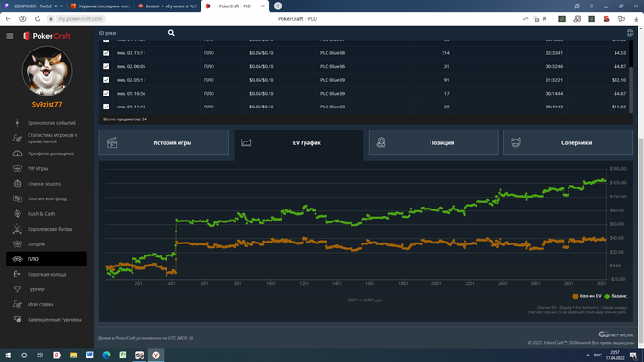Image resolution: width=644 pixels, height=362 pixels.
Task: Click the search magnifier icon
Action: click(171, 33)
